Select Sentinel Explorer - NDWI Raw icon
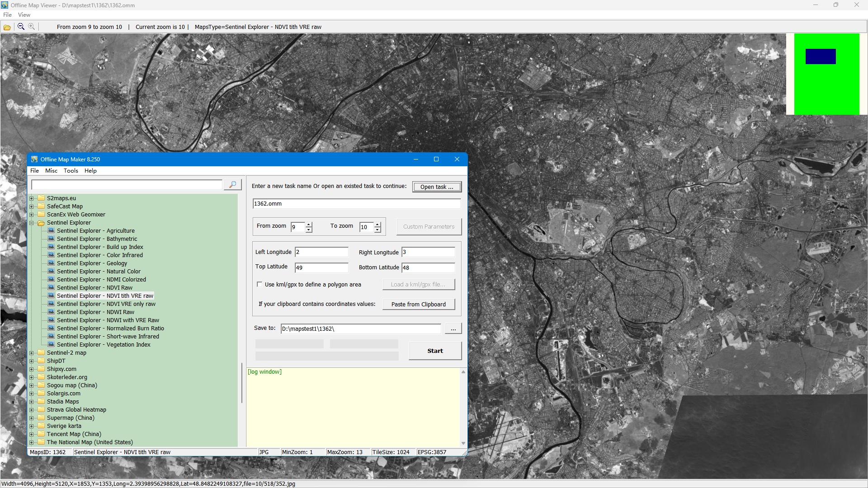Image resolution: width=868 pixels, height=488 pixels. click(51, 312)
